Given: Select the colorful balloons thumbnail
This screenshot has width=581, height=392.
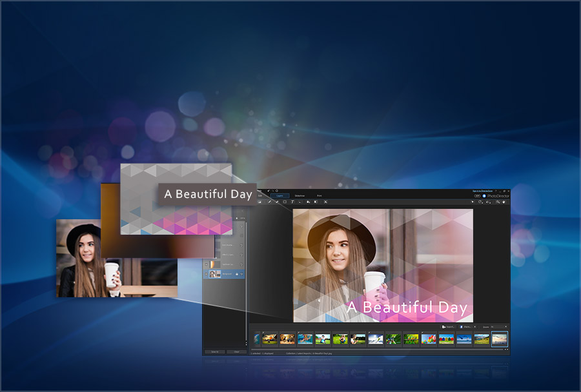Looking at the screenshot, I should pos(429,338).
